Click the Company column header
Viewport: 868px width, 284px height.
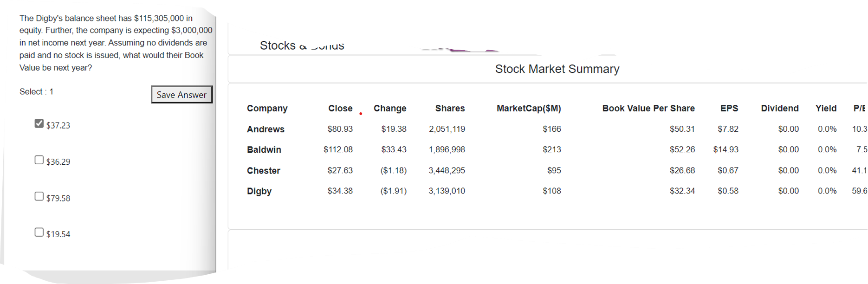[267, 108]
